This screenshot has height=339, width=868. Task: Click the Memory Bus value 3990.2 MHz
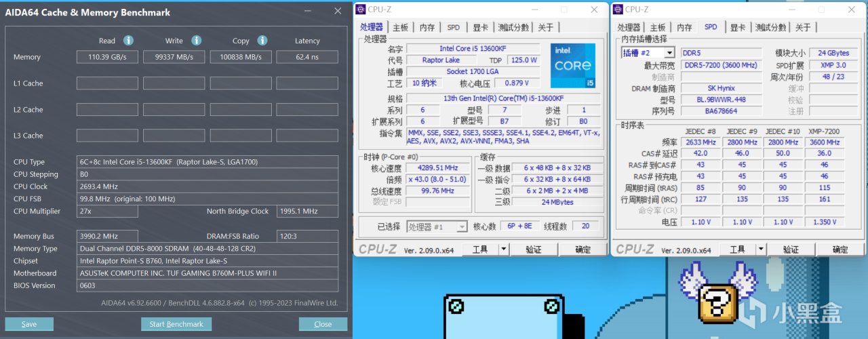click(x=107, y=237)
